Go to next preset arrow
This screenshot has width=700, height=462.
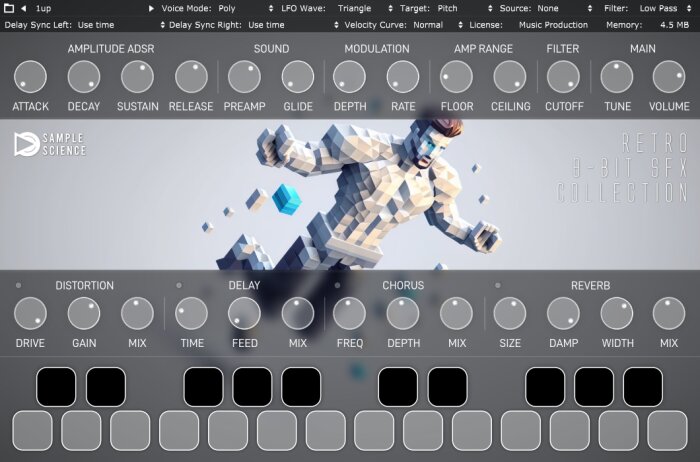151,8
